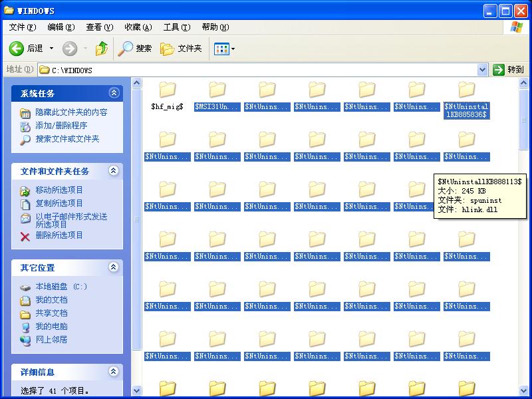
Task: Click the 添加/删除程序 icon
Action: pos(25,126)
